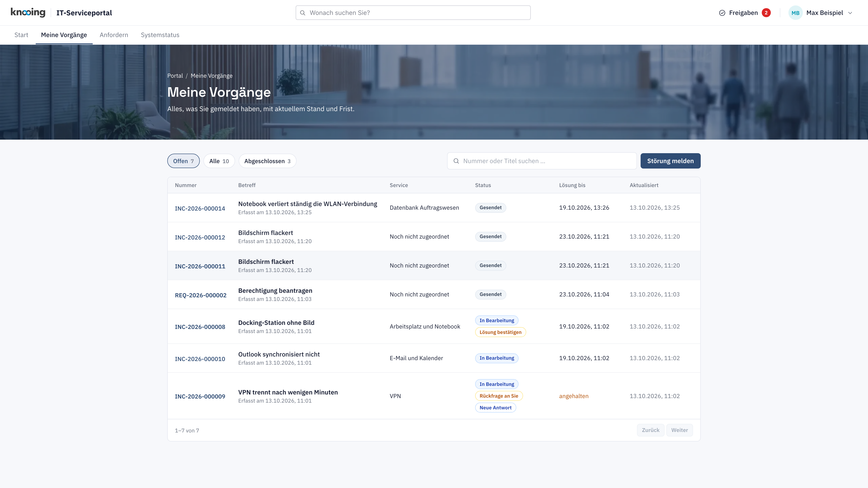Click the Weiter pagination button

[x=679, y=430]
